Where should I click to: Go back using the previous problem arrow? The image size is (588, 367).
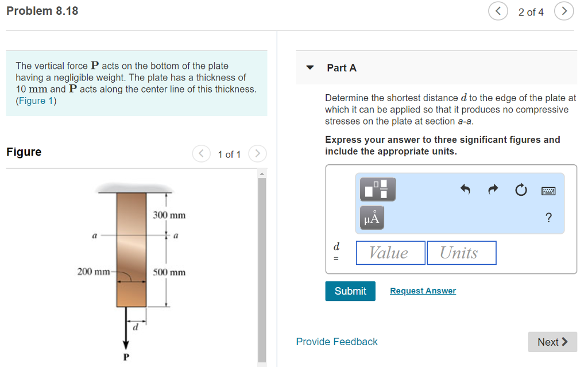coord(498,11)
